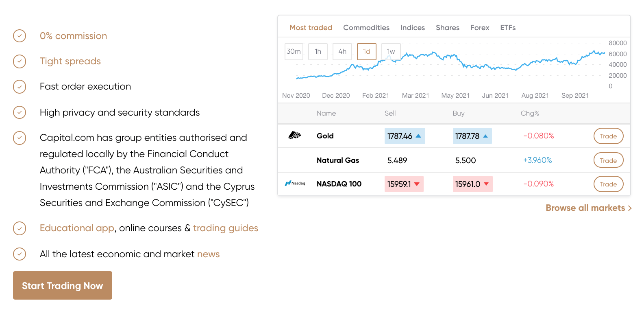Click checkmark icon beside 0% commission
This screenshot has width=644, height=311.
[x=20, y=36]
